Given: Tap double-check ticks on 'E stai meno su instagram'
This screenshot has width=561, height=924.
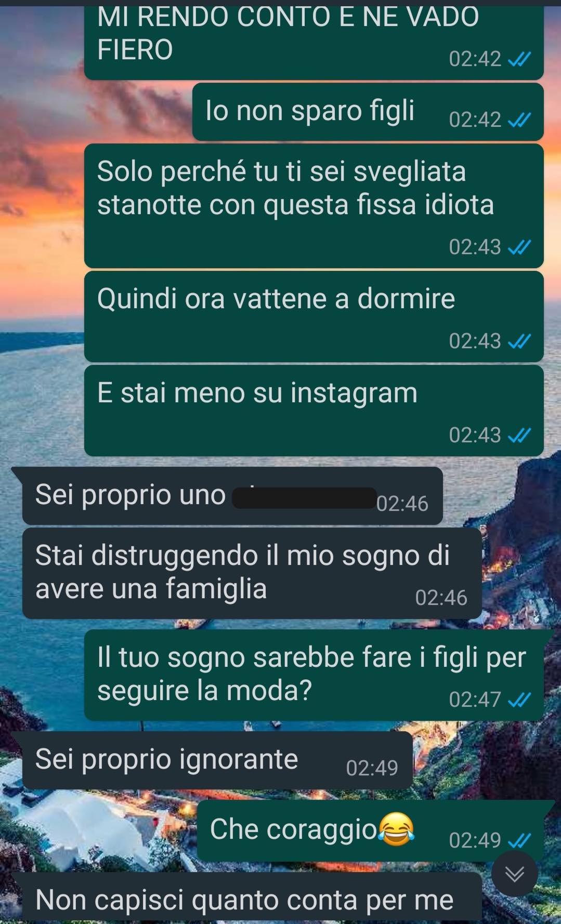Looking at the screenshot, I should [519, 435].
